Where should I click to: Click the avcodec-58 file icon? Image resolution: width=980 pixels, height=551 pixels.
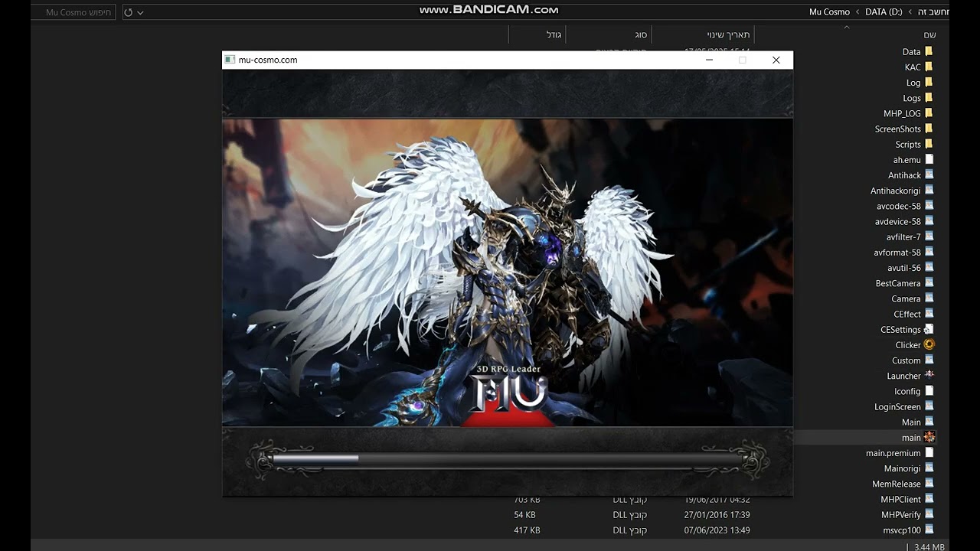pos(929,205)
